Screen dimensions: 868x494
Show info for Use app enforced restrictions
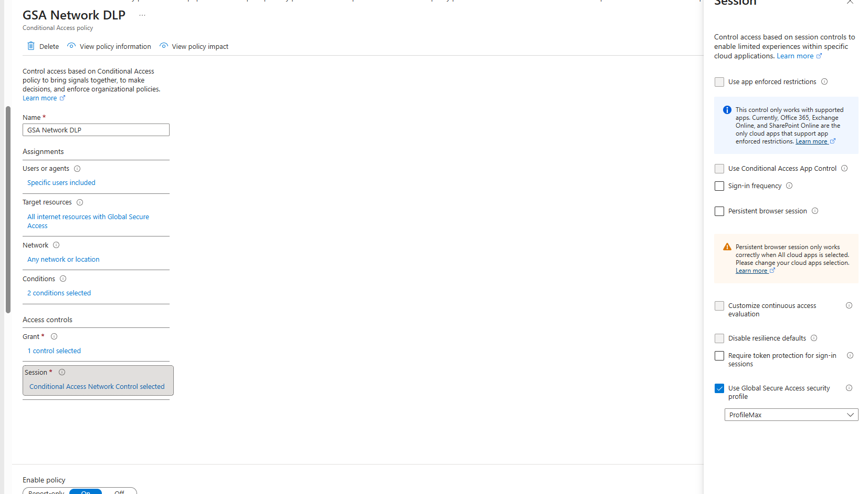(824, 82)
